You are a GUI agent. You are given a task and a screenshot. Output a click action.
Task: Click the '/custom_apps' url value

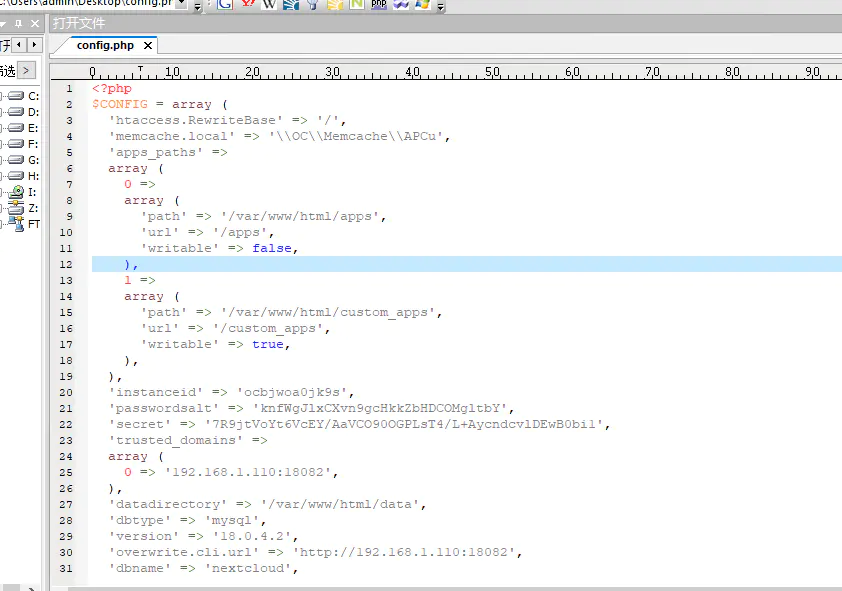point(268,329)
